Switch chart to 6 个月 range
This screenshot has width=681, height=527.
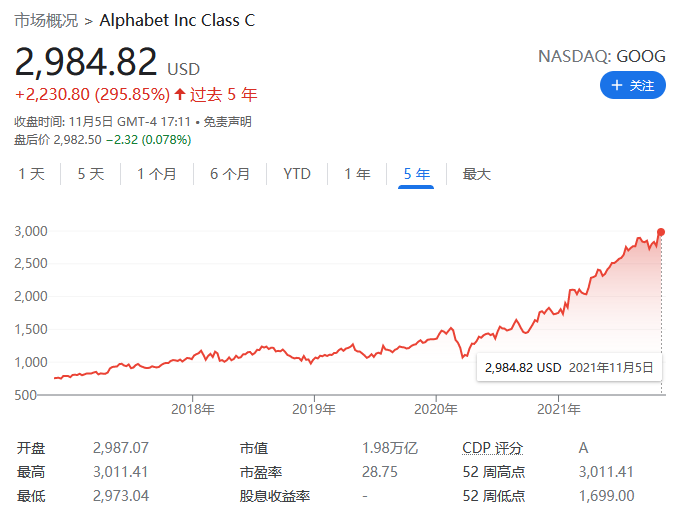[x=230, y=174]
